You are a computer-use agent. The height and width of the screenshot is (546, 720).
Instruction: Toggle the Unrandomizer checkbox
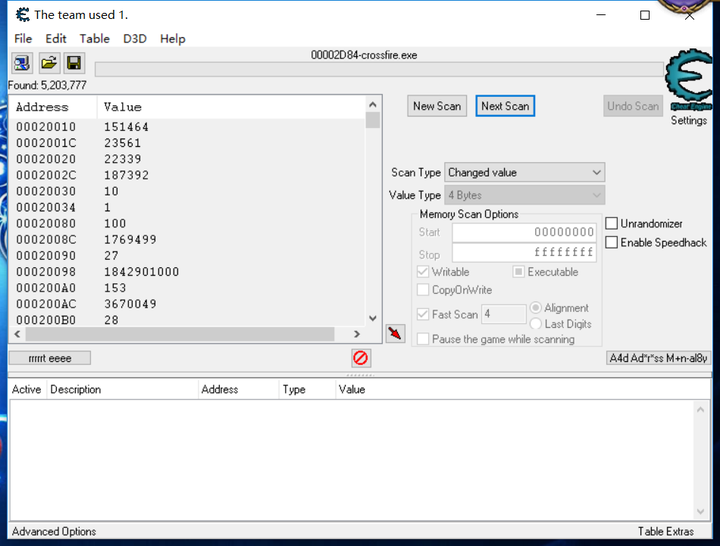[611, 224]
